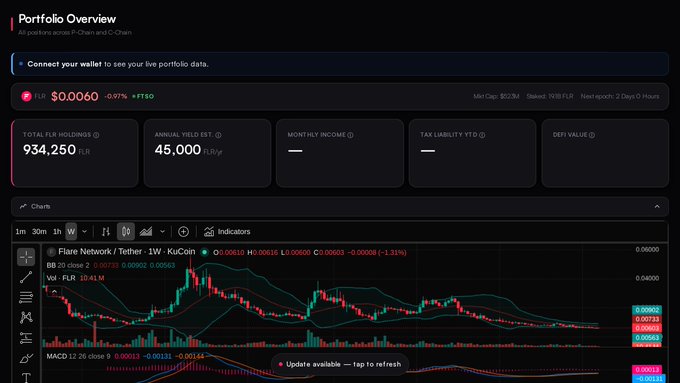
Task: Click the DeFi Value card
Action: point(605,153)
